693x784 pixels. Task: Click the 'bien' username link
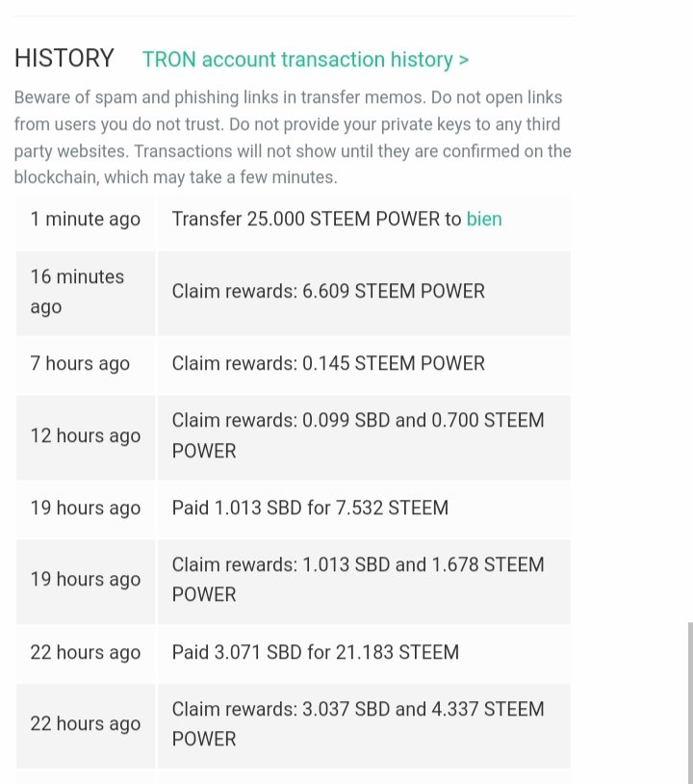point(484,220)
